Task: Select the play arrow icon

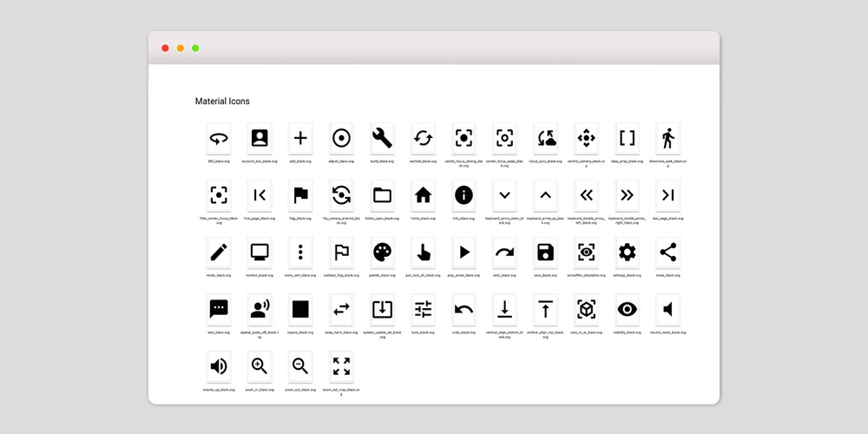Action: tap(464, 253)
